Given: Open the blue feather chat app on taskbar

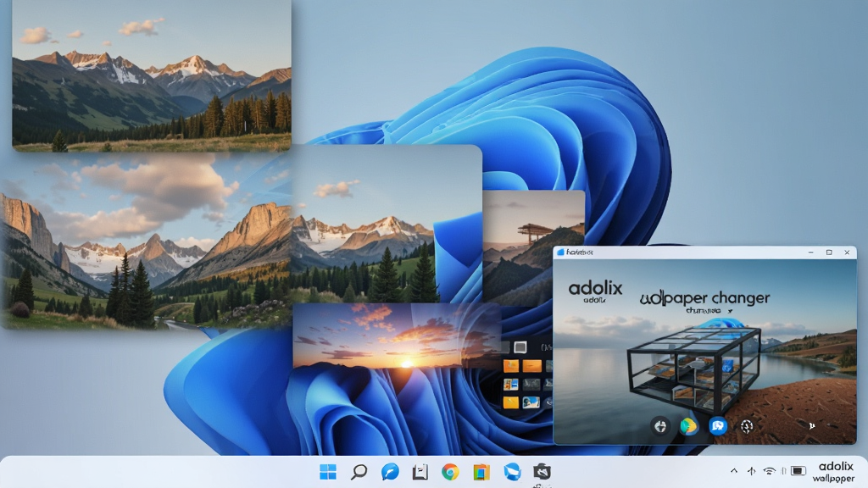Looking at the screenshot, I should (390, 472).
